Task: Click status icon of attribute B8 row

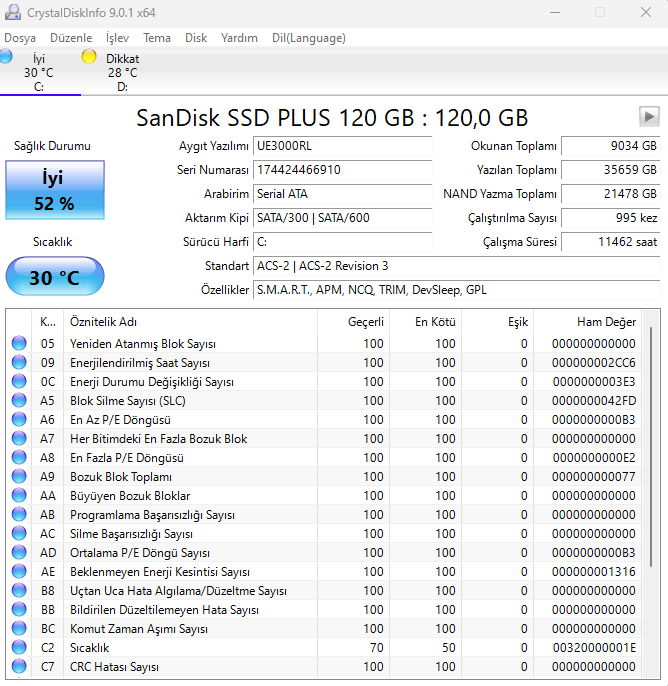Action: coord(19,591)
